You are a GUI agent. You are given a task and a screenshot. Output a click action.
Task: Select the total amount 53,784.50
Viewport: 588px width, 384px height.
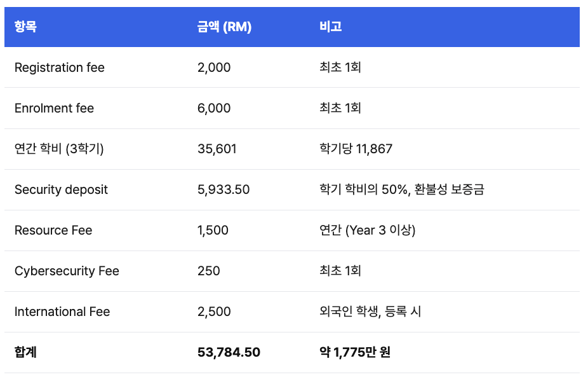(x=229, y=352)
